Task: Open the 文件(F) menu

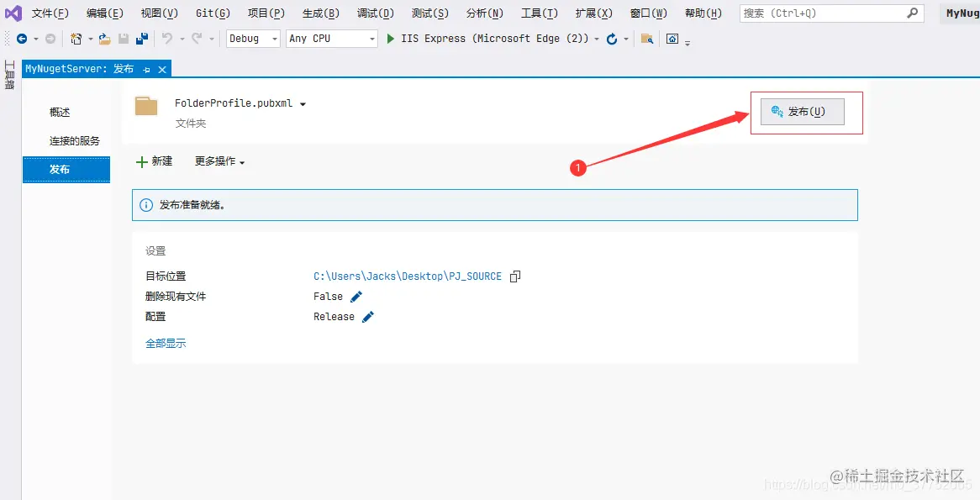Action: 50,13
